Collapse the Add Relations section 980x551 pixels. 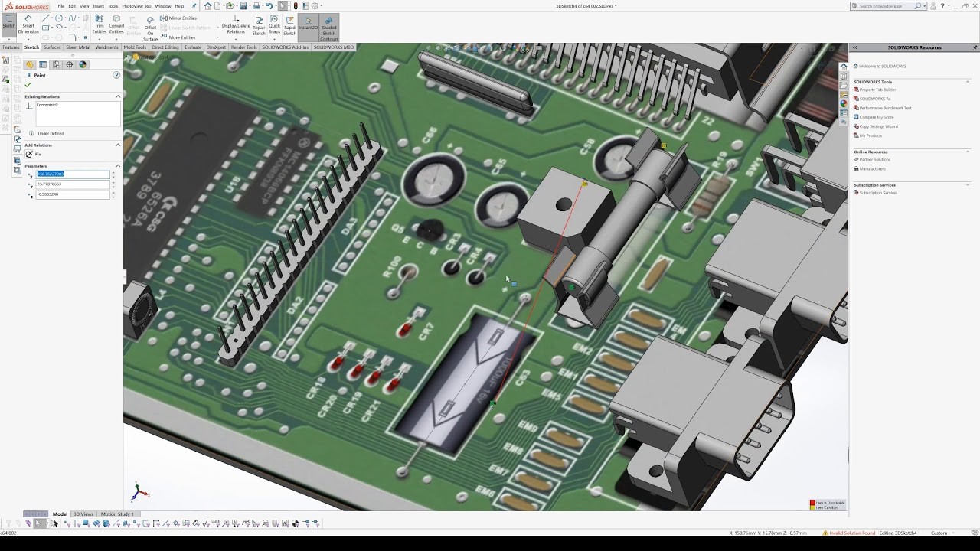[x=117, y=144]
